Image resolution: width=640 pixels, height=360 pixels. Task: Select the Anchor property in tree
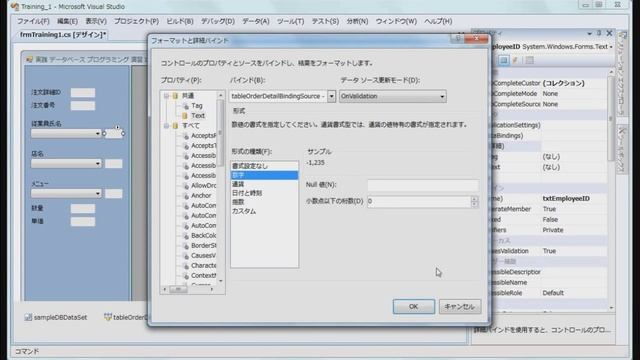point(201,196)
